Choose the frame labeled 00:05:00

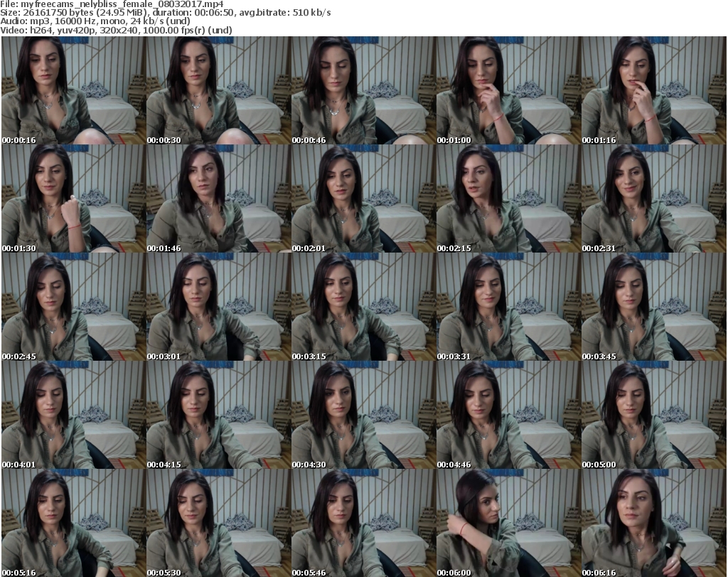coord(654,415)
